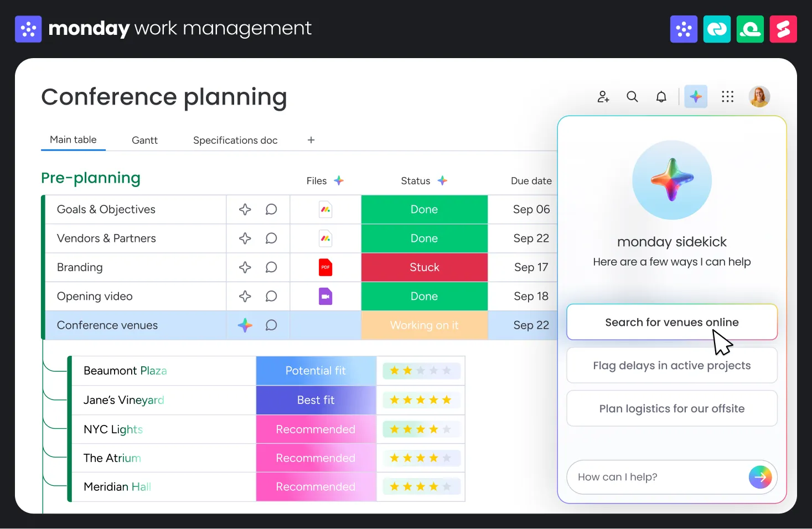The image size is (812, 529).
Task: Click the Due date column header
Action: point(531,181)
